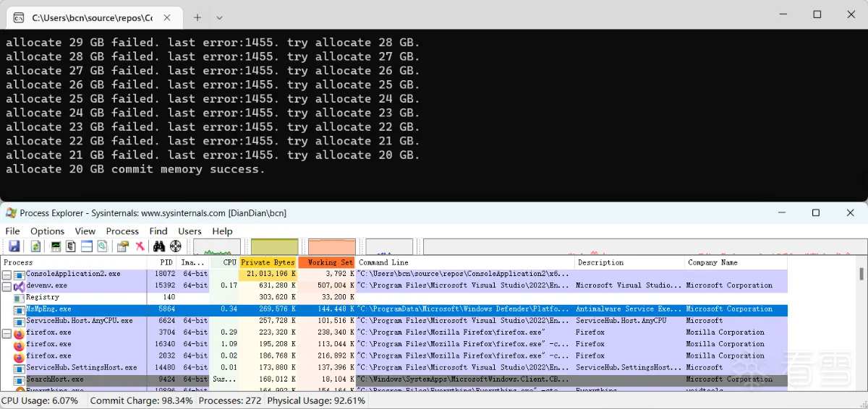Maximize the Process Explorer window
Viewport: 868px width, 409px height.
pos(816,212)
